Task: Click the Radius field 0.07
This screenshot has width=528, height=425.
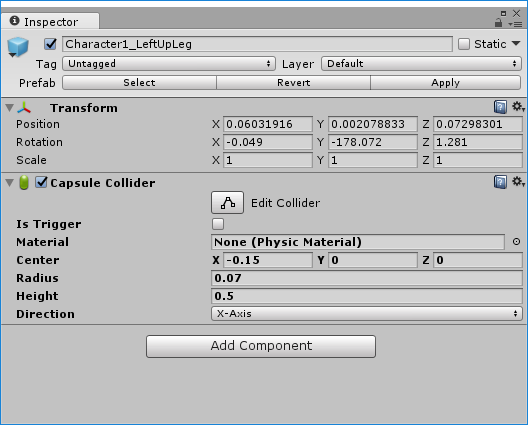Action: pos(367,278)
